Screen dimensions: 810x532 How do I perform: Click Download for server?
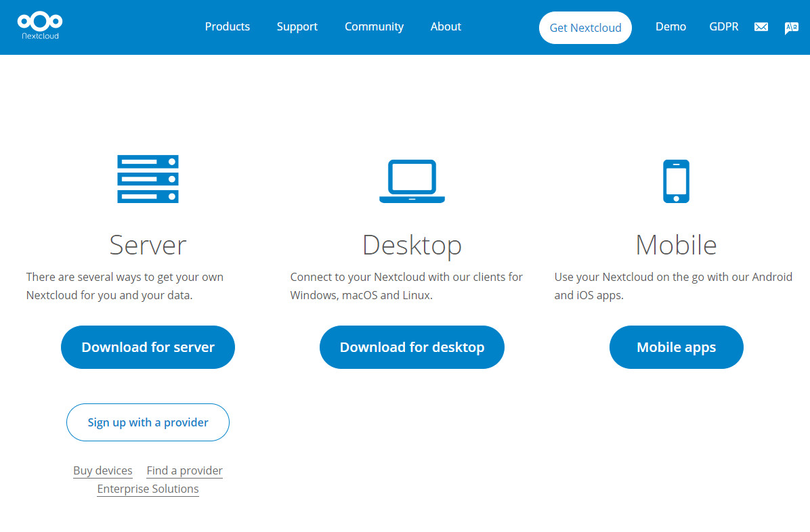click(148, 347)
